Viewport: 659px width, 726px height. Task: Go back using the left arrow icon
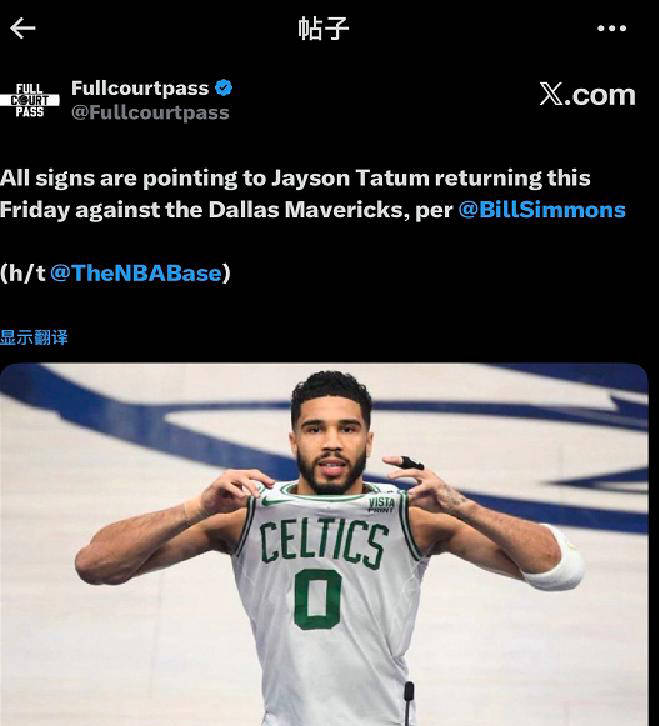point(22,28)
